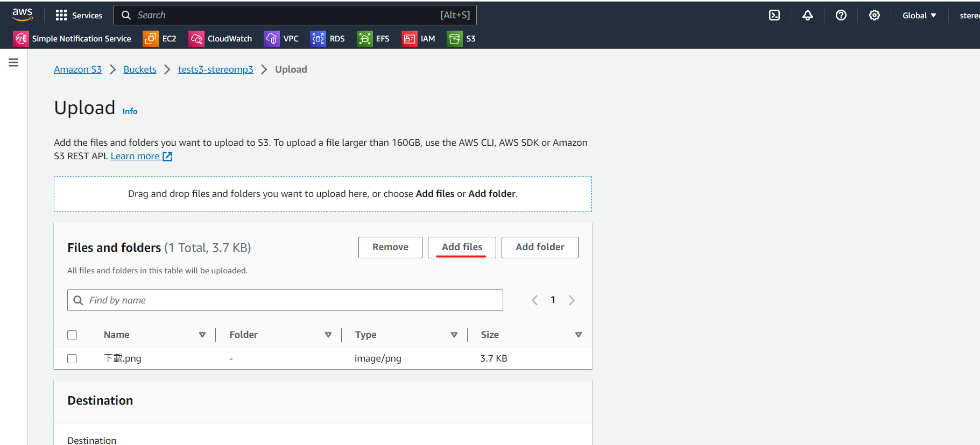The height and width of the screenshot is (445, 980).
Task: Open the Global region dropdown
Action: click(919, 16)
